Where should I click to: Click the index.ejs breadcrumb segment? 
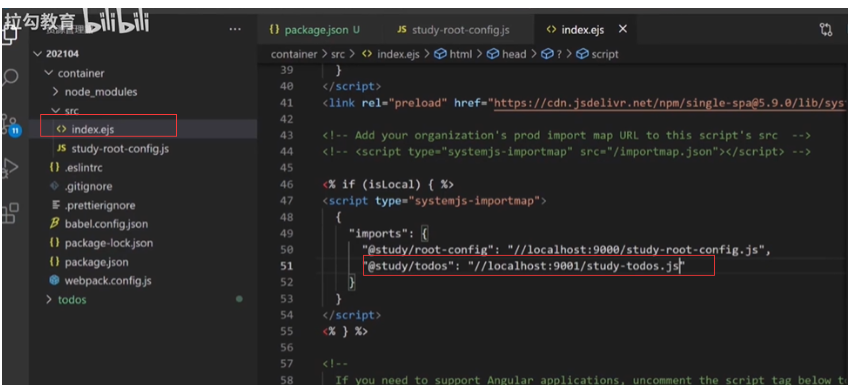[x=398, y=54]
